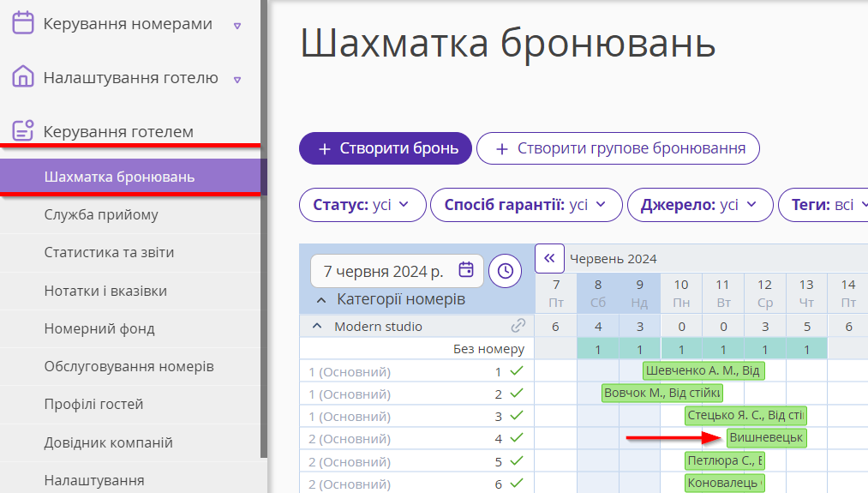Open Стецько Я. С. booking block
The height and width of the screenshot is (493, 868).
point(745,415)
